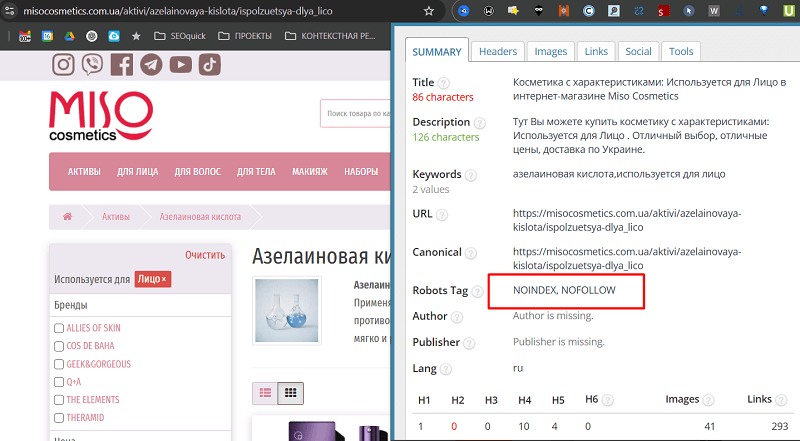Switch to the Social tab
This screenshot has width=800, height=441.
638,52
